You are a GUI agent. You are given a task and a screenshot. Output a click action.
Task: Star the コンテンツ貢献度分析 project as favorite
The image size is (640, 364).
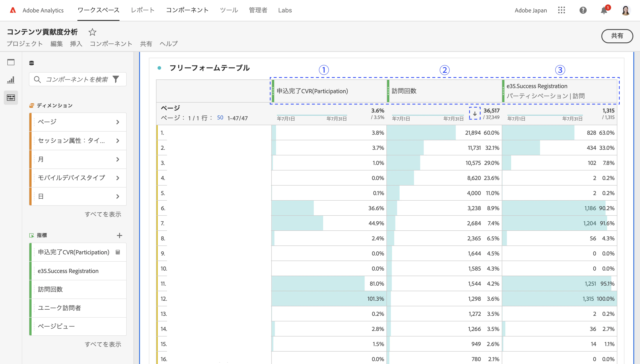(92, 32)
